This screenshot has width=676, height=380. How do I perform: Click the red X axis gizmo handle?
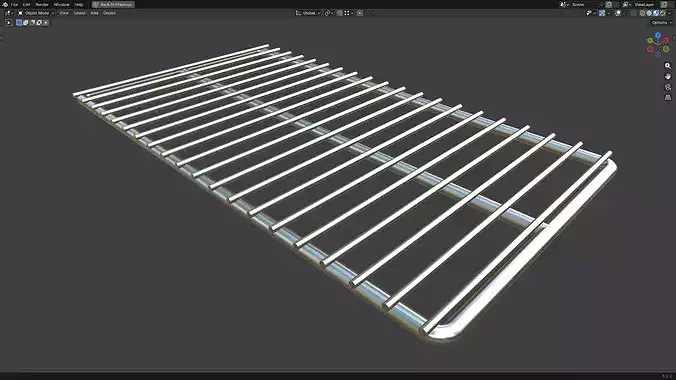666,41
